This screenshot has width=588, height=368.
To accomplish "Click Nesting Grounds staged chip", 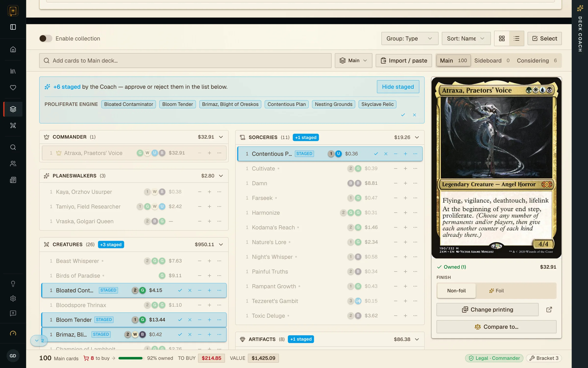I will coord(333,104).
